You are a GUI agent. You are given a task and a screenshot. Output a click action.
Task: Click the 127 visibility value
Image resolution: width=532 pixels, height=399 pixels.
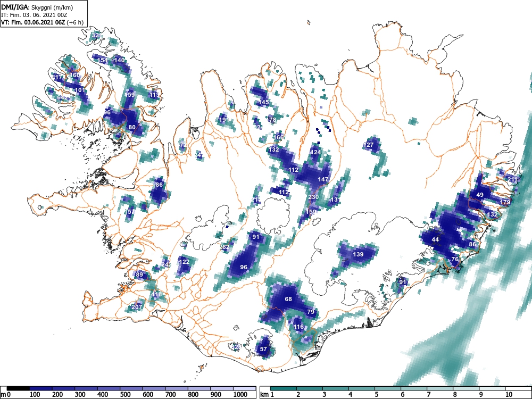[368, 145]
